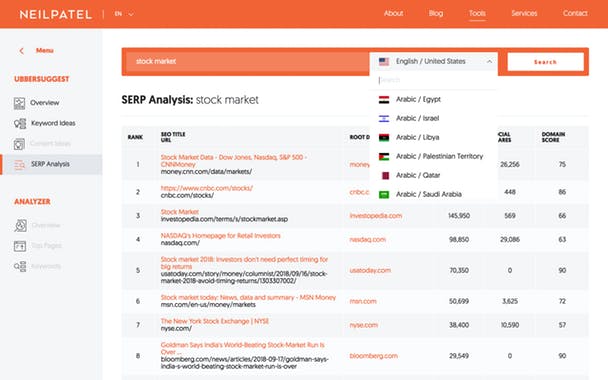This screenshot has height=380, width=608.
Task: Open the Stock Market Data CNNMoney result
Action: tap(234, 161)
